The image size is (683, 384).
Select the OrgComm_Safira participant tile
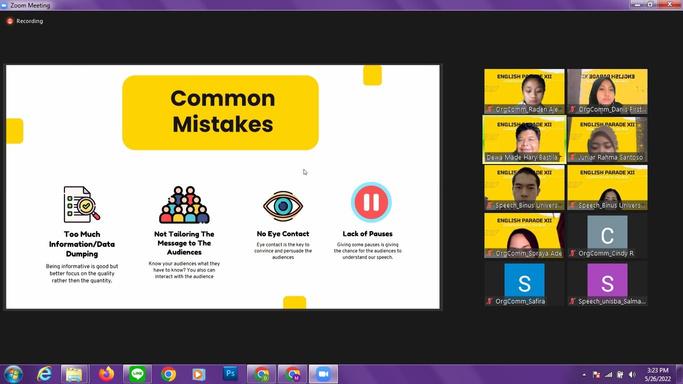[524, 284]
